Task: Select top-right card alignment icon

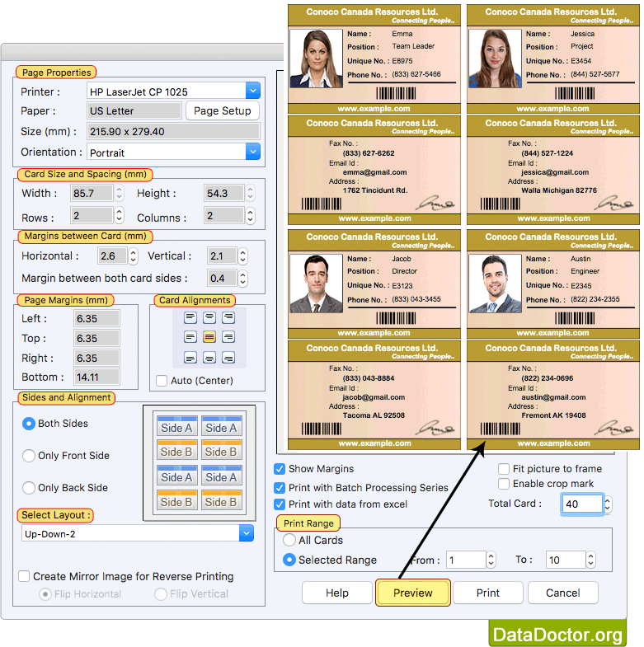Action: point(228,317)
